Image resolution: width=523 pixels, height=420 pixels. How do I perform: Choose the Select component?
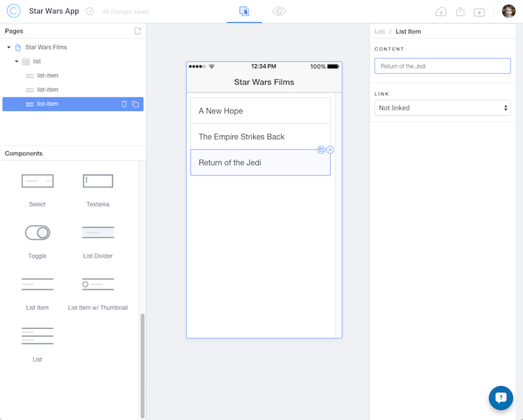[38, 191]
